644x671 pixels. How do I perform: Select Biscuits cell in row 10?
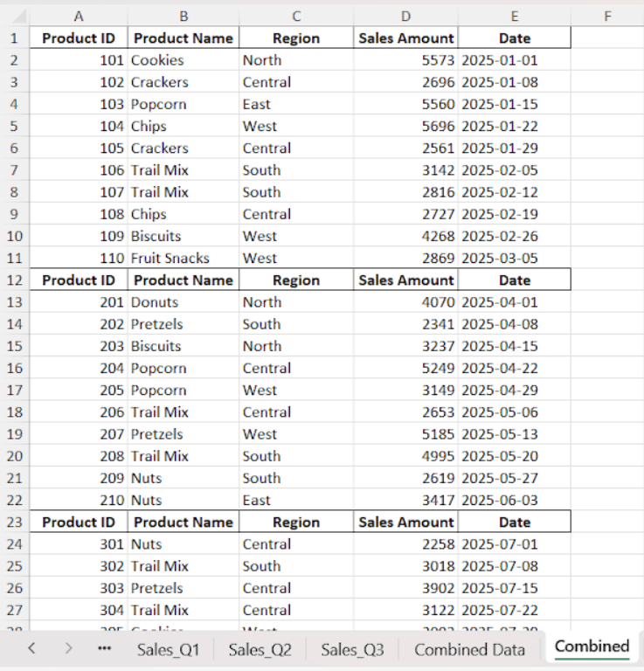[184, 236]
